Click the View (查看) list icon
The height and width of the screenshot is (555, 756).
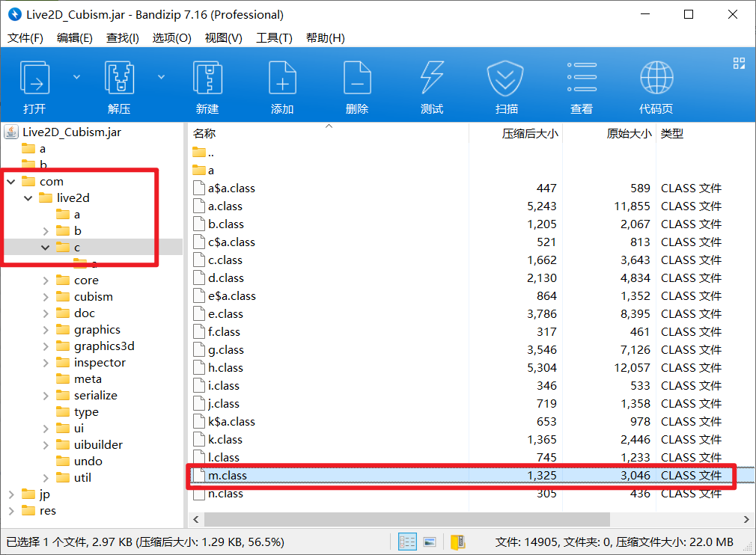coord(582,78)
